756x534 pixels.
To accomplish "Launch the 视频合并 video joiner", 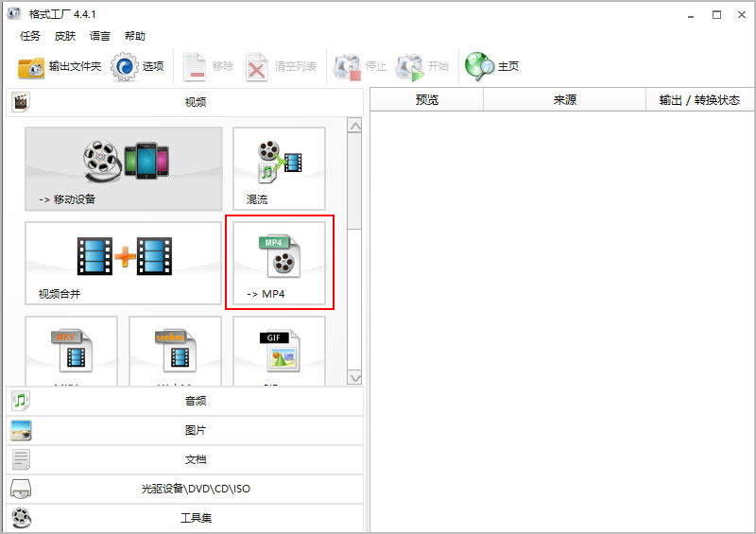I will click(x=123, y=263).
